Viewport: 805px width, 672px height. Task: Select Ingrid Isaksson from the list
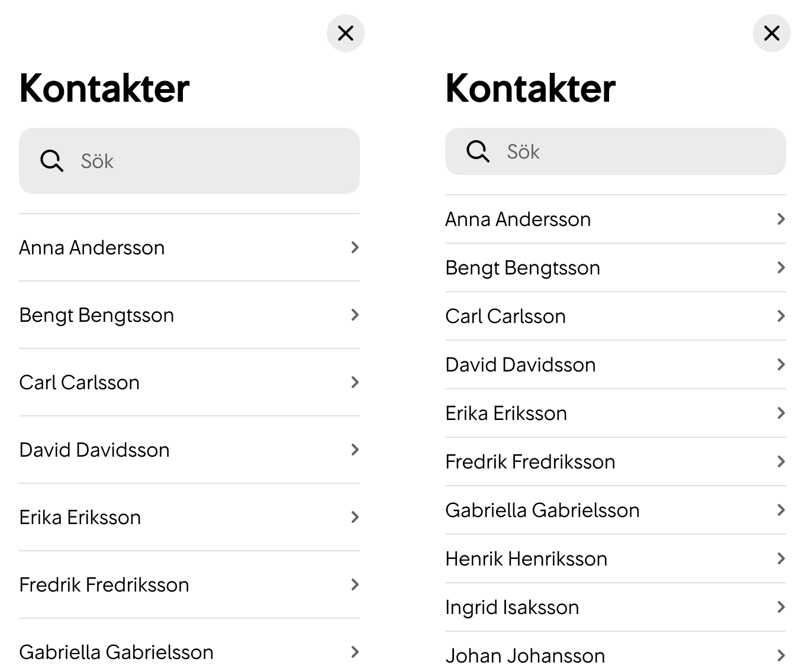tap(512, 607)
